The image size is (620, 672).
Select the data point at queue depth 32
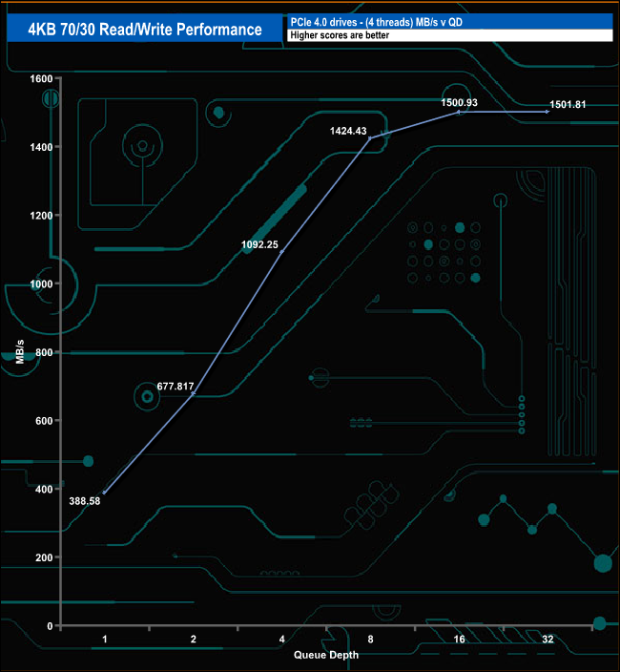click(x=548, y=112)
